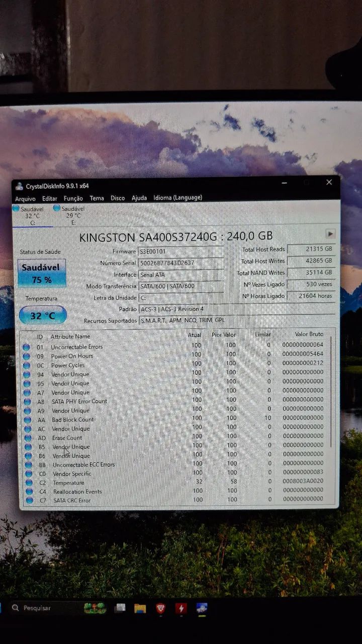Image resolution: width=362 pixels, height=644 pixels.
Task: Click the CrystalDiskInfo title bar icon
Action: (x=19, y=186)
